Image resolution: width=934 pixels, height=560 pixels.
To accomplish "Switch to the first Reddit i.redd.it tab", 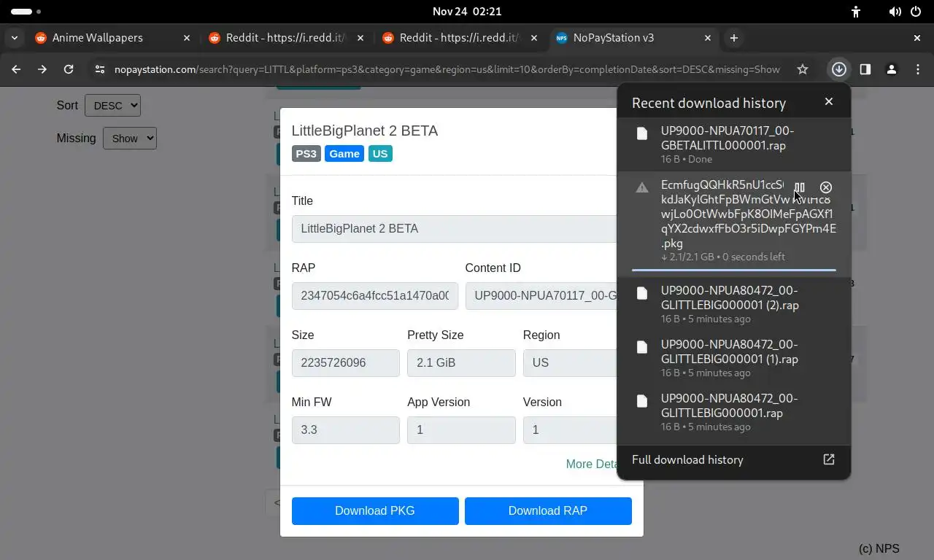I will click(285, 38).
